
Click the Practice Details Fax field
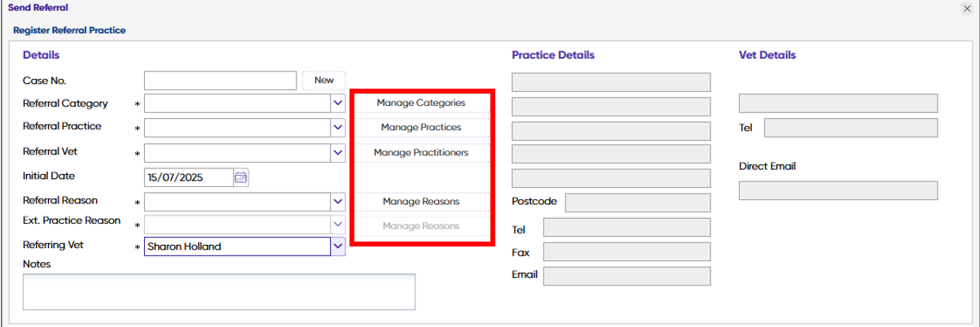pos(626,252)
